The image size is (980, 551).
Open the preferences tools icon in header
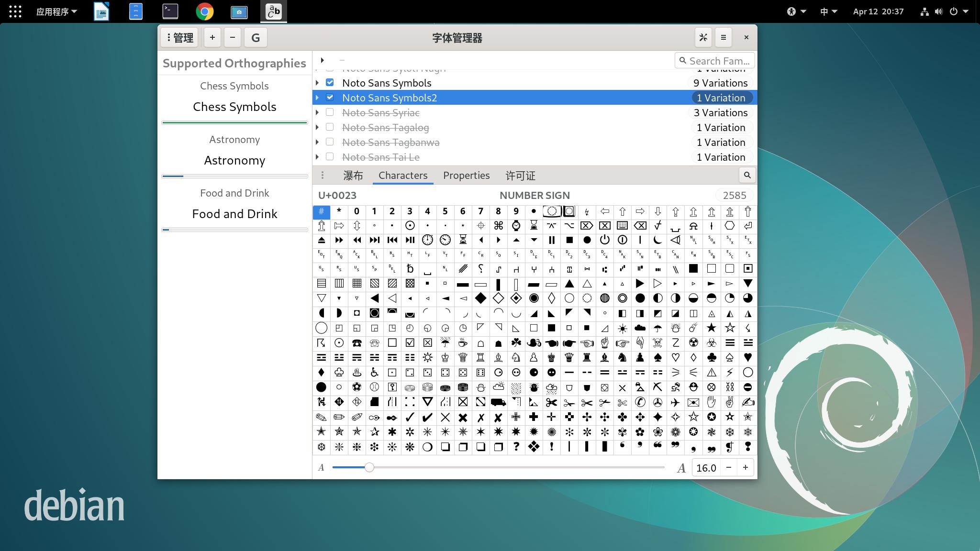(x=703, y=37)
